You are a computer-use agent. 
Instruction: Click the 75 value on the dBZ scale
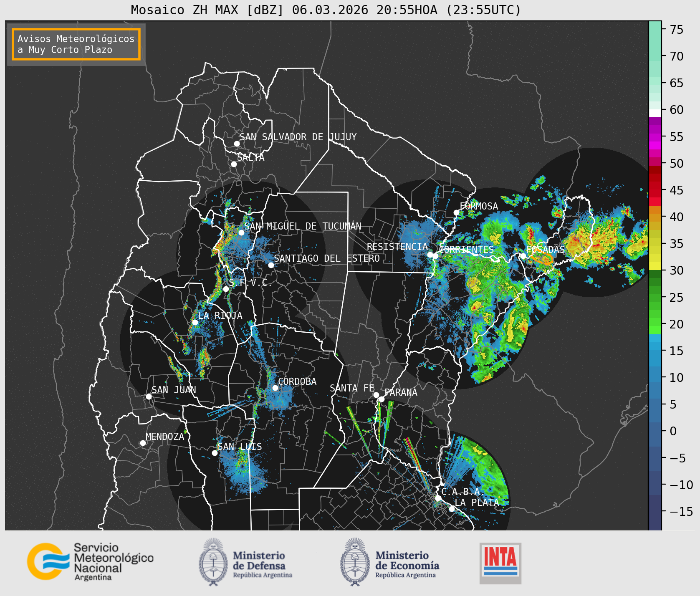click(x=677, y=30)
